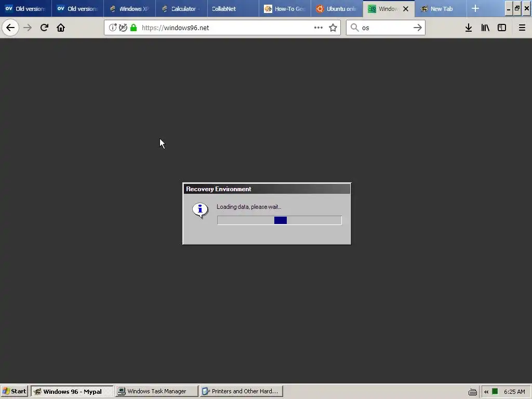Minimize the browser window
The width and height of the screenshot is (532, 399).
[x=508, y=9]
